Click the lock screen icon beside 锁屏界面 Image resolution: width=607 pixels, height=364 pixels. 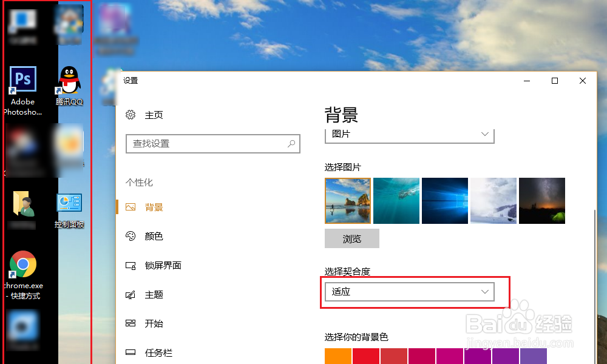tap(131, 265)
